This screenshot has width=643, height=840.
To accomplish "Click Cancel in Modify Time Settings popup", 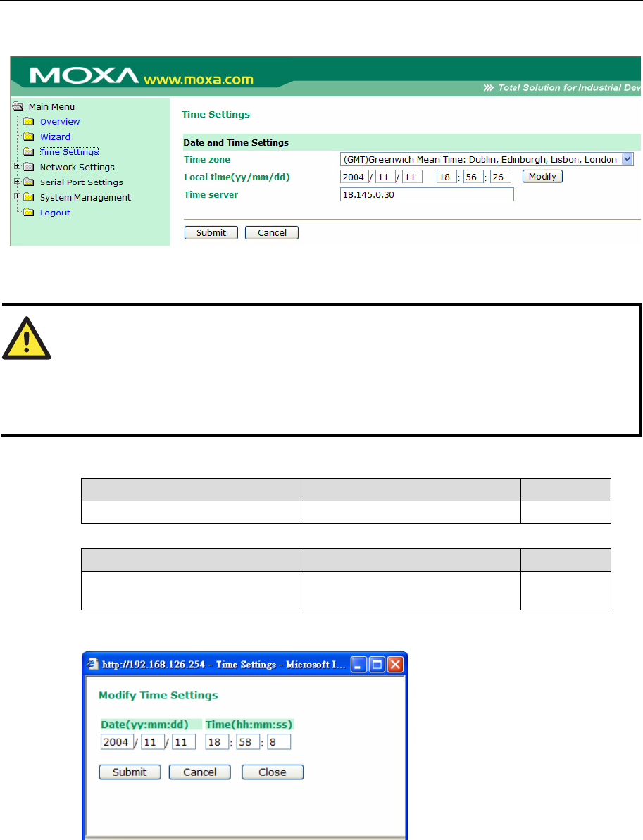I will tap(200, 772).
